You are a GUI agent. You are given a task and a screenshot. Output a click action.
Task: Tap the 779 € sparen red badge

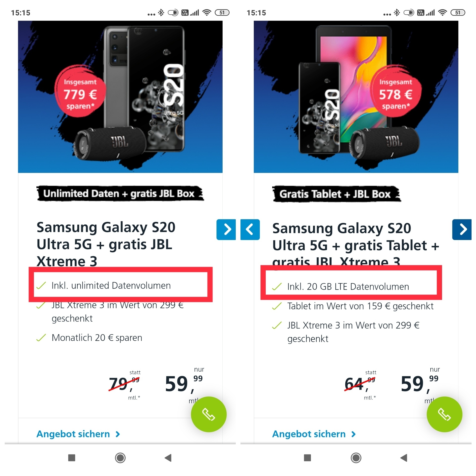click(80, 91)
